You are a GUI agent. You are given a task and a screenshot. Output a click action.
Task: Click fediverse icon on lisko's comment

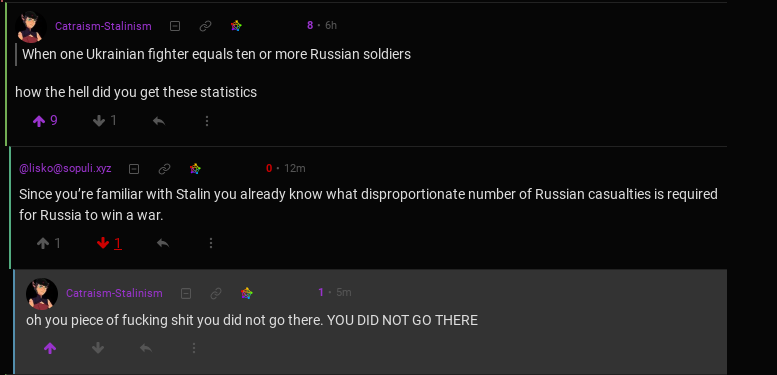[x=195, y=169]
